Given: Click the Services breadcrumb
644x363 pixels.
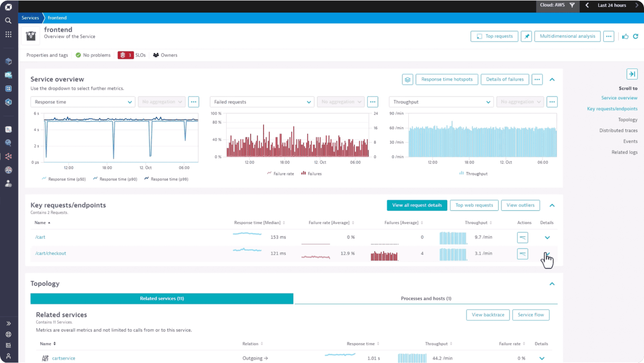Looking at the screenshot, I should click(30, 18).
